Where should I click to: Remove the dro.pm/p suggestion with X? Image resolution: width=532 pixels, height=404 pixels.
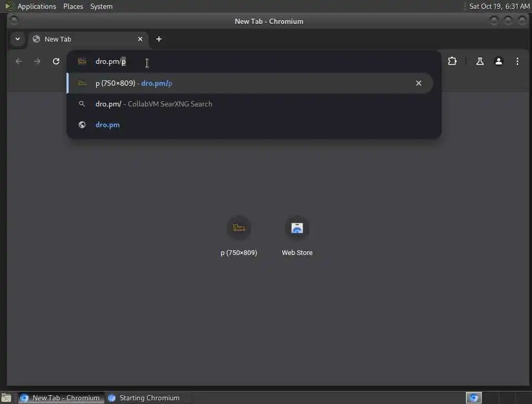[419, 83]
